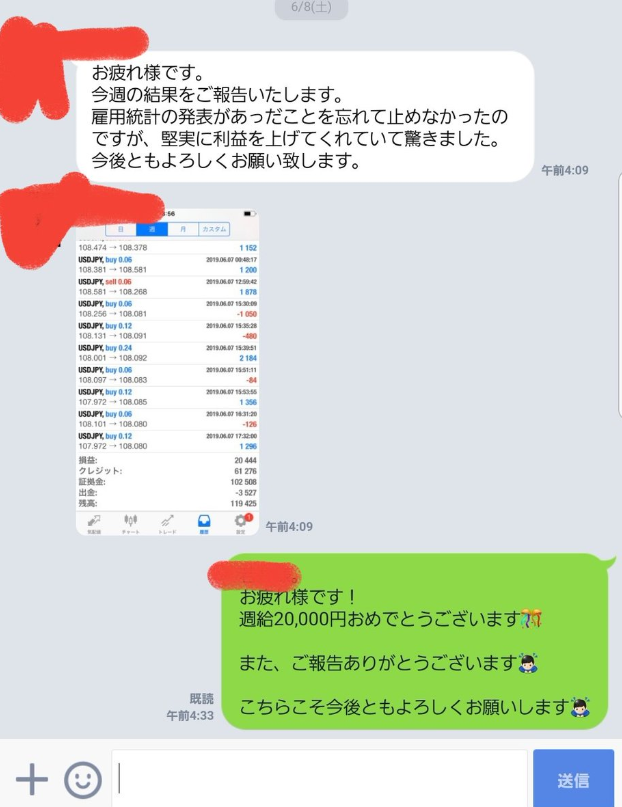This screenshot has width=622, height=807.
Task: Open the plus attachment menu
Action: pyautogui.click(x=32, y=779)
